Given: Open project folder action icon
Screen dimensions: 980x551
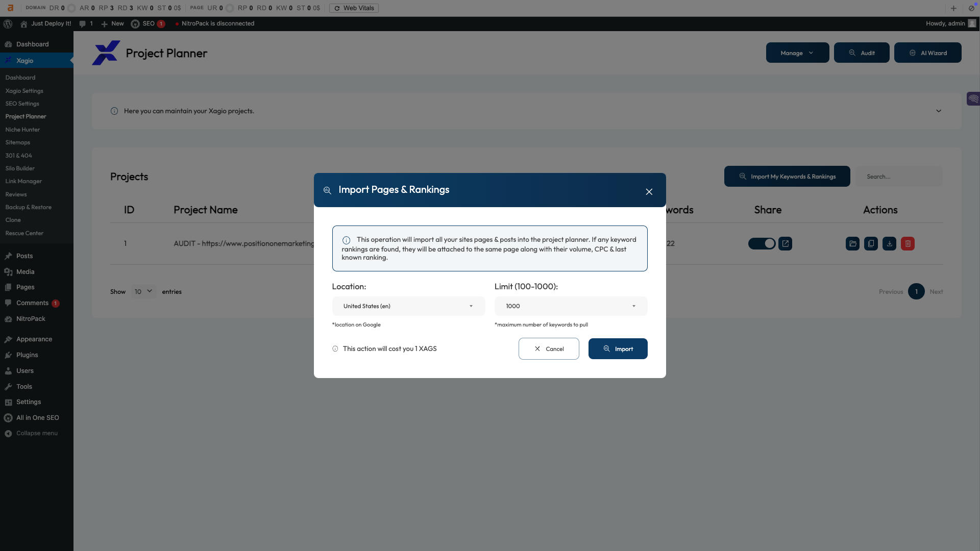Looking at the screenshot, I should click(852, 244).
